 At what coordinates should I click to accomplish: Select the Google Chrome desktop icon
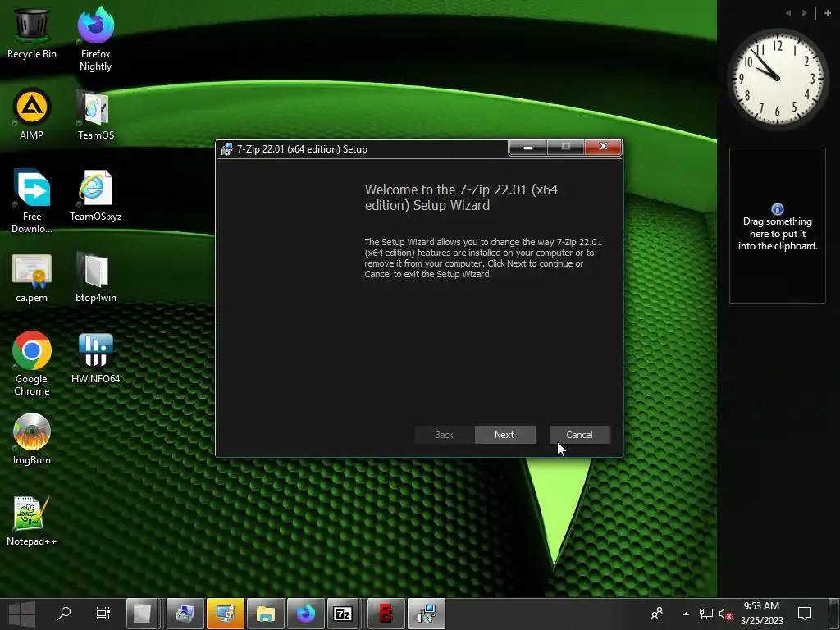pyautogui.click(x=32, y=364)
